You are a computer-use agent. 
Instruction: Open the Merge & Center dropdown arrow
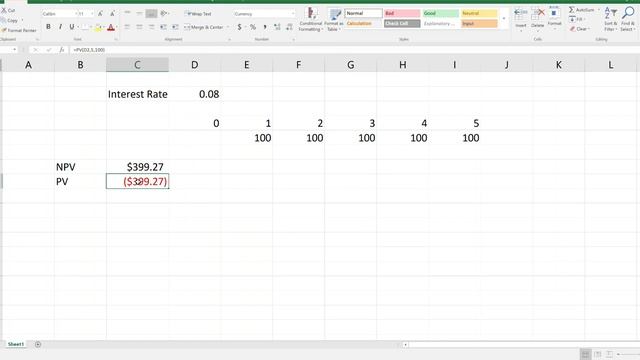(x=228, y=27)
